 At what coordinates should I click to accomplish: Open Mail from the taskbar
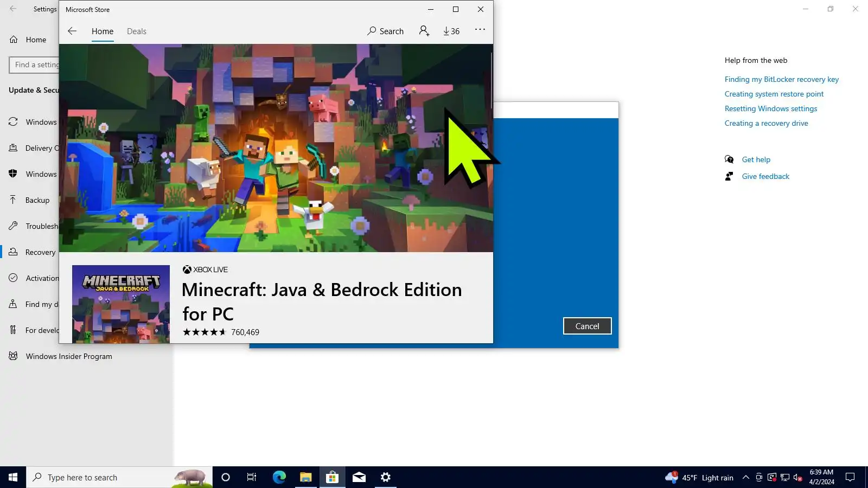(x=359, y=477)
